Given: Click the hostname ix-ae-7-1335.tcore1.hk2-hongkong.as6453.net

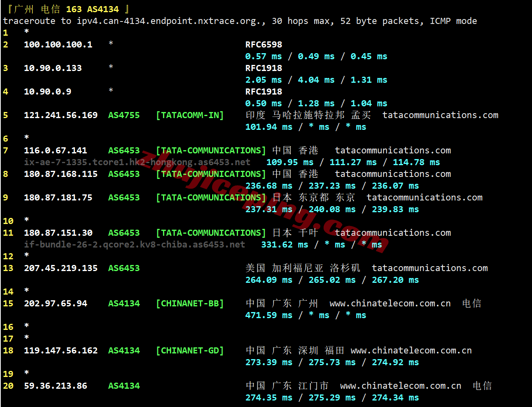Looking at the screenshot, I should pyautogui.click(x=137, y=162).
